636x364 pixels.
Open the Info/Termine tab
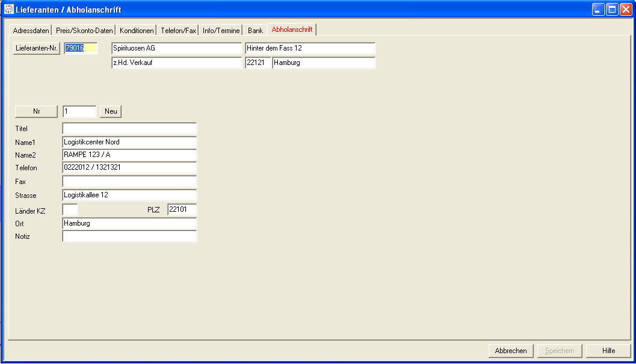(x=221, y=30)
